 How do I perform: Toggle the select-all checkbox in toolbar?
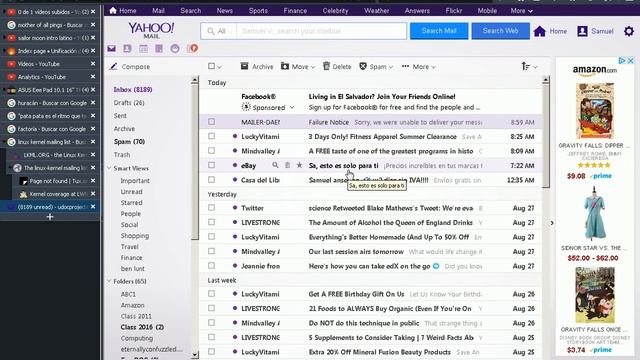coord(211,66)
